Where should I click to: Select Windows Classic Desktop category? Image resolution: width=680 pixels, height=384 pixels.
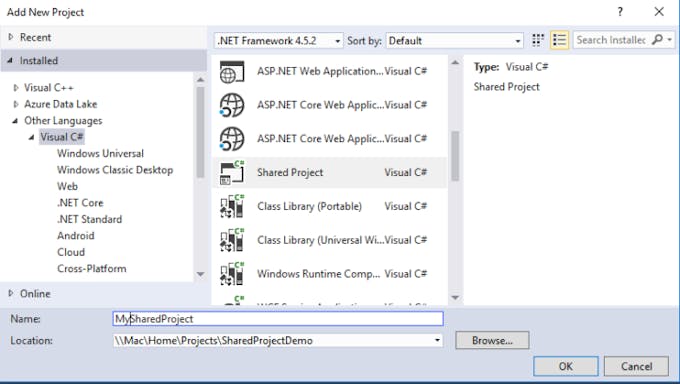[115, 170]
